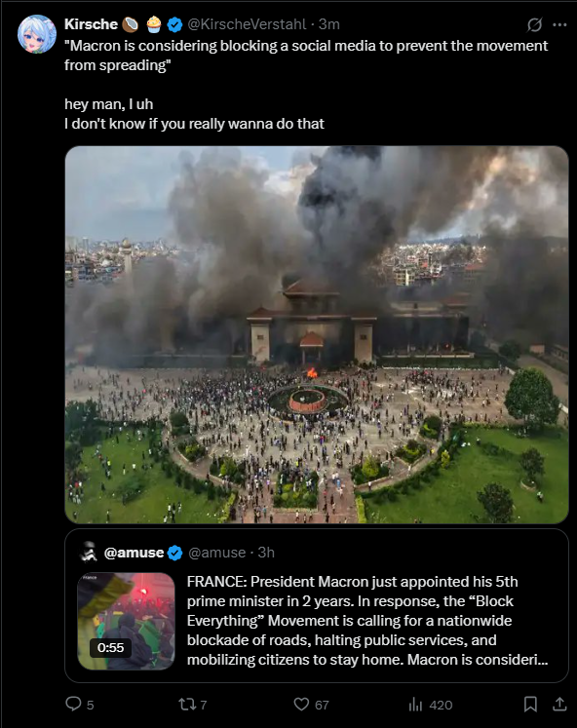Click @amuse's verified badge
This screenshot has height=728, width=577.
click(x=175, y=553)
